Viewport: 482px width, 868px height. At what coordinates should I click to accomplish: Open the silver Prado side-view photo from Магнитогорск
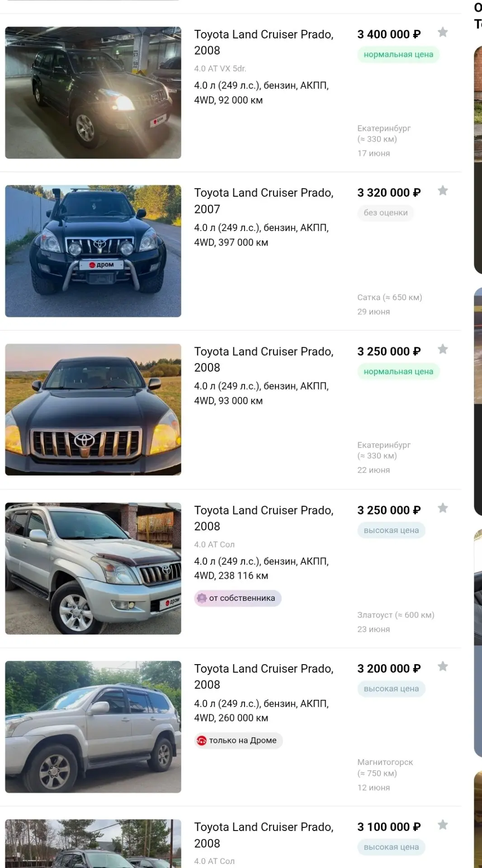pos(93,727)
